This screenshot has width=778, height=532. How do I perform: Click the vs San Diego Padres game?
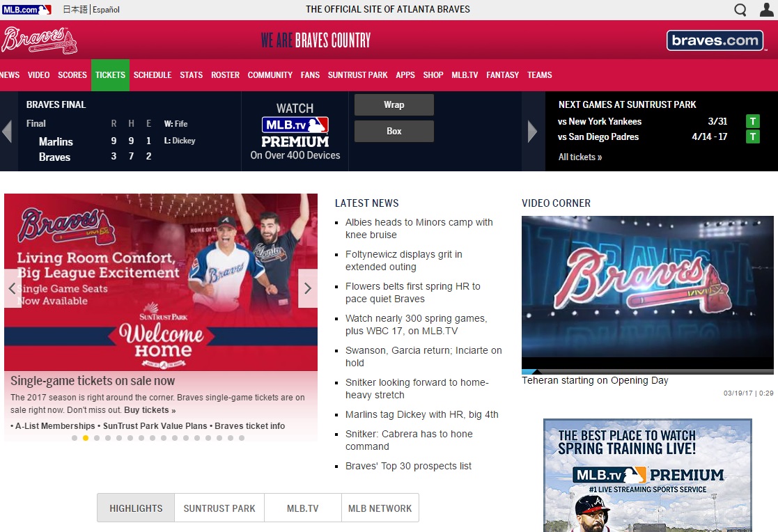[598, 137]
